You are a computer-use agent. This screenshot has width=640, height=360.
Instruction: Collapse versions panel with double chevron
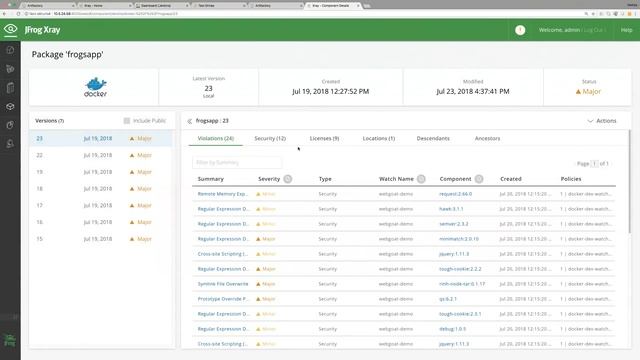pos(189,121)
